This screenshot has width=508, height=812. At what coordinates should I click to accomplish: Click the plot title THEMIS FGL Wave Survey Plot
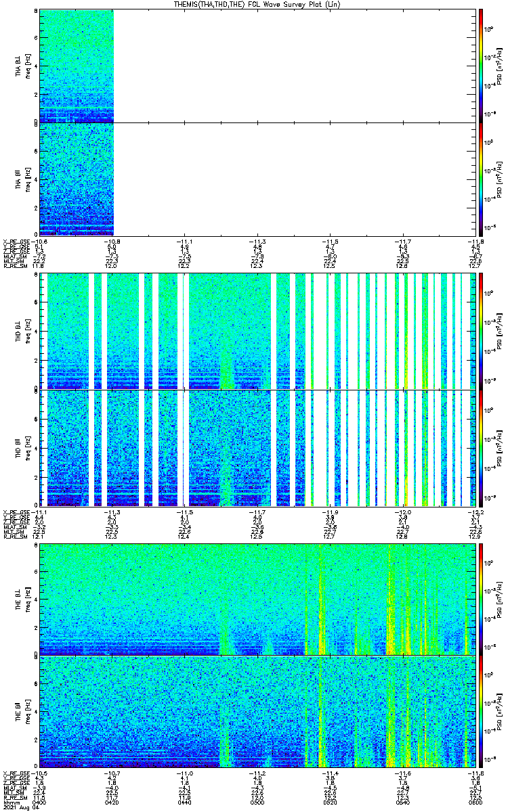tap(257, 4)
